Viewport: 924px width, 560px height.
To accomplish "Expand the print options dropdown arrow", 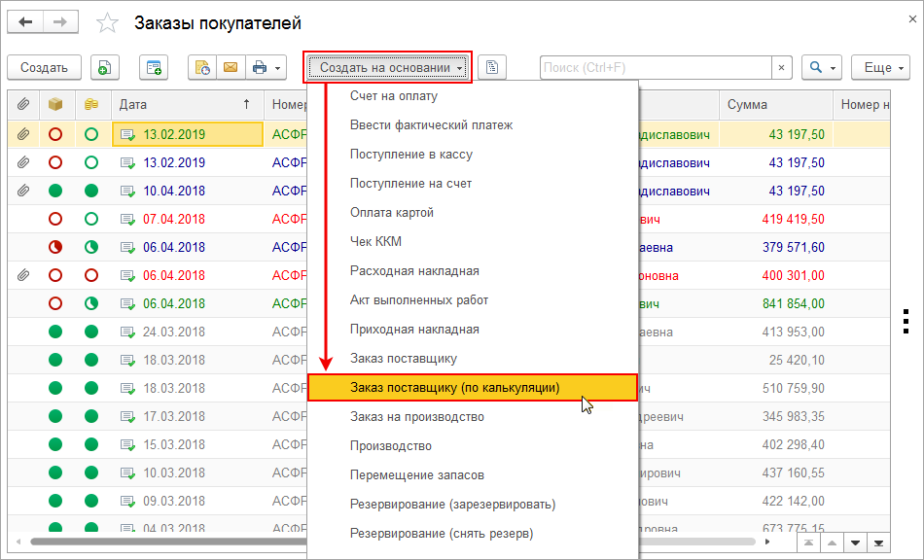I will click(x=277, y=68).
